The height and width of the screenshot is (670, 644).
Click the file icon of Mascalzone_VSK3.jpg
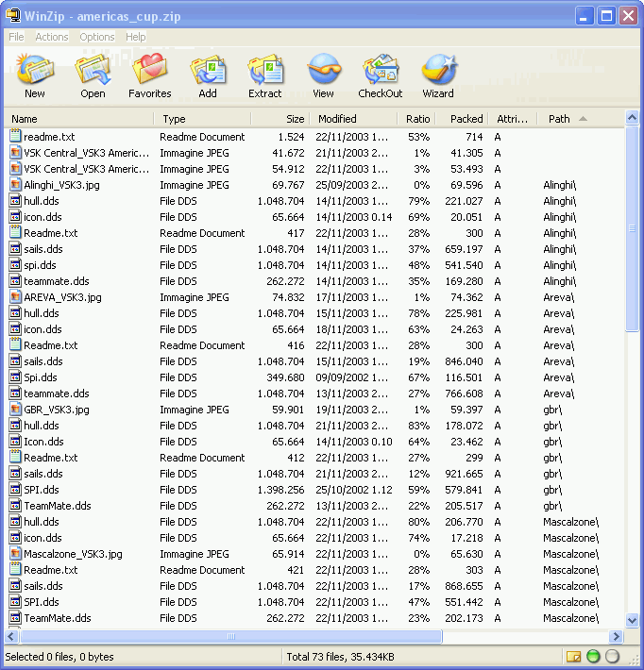point(15,554)
